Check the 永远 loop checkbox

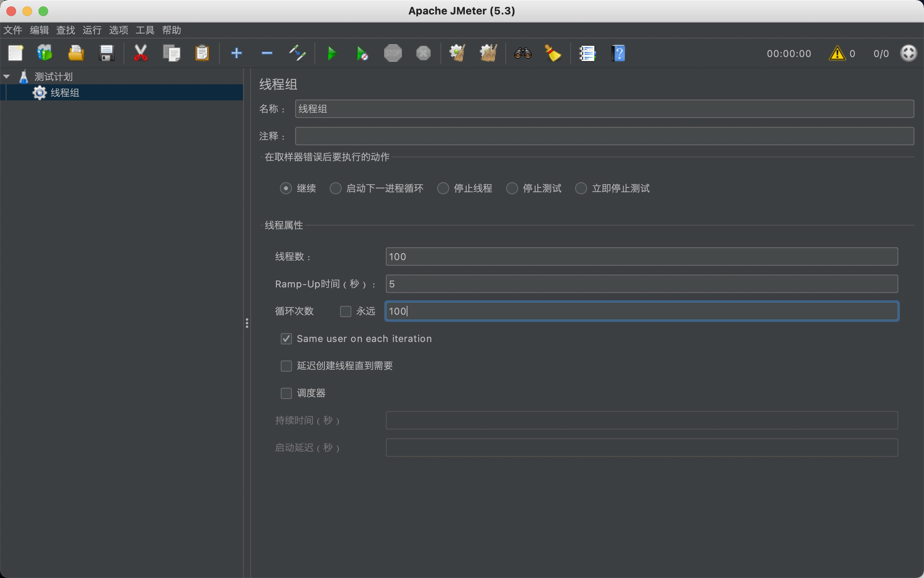346,311
